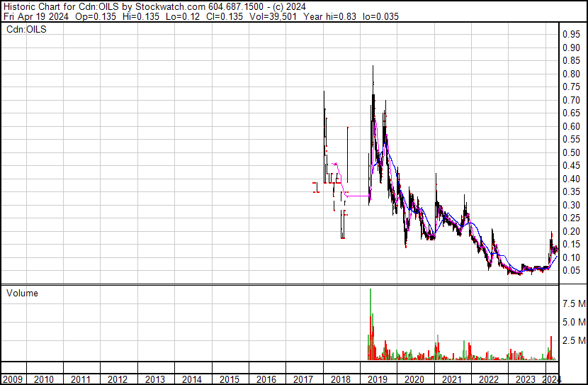Click the 0.95 price axis label
Image resolution: width=588 pixels, height=385 pixels.
(570, 34)
